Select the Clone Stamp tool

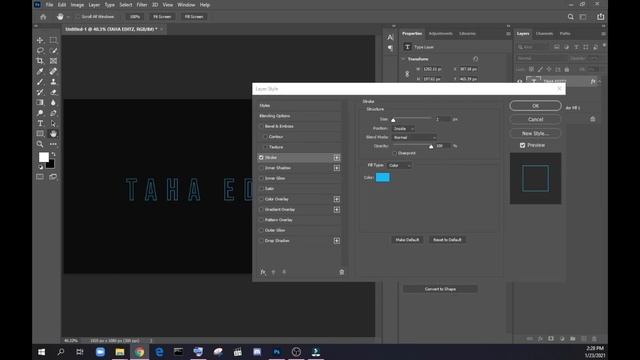point(53,82)
